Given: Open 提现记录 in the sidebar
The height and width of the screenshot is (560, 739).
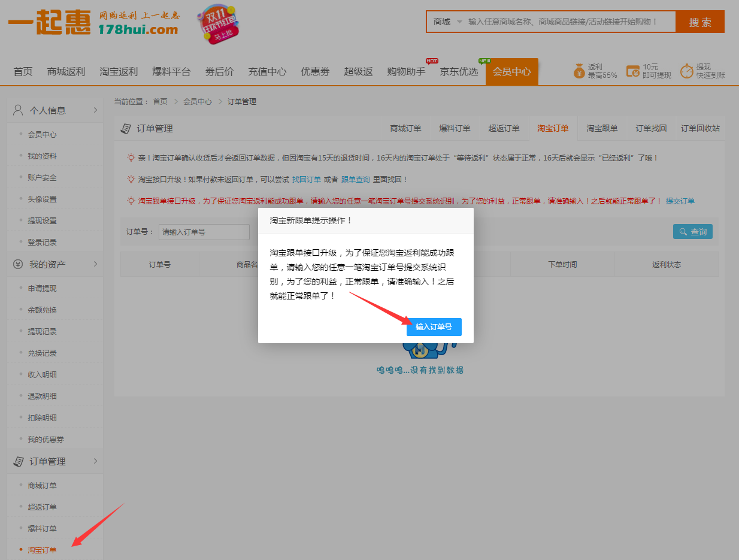Looking at the screenshot, I should click(x=42, y=332).
